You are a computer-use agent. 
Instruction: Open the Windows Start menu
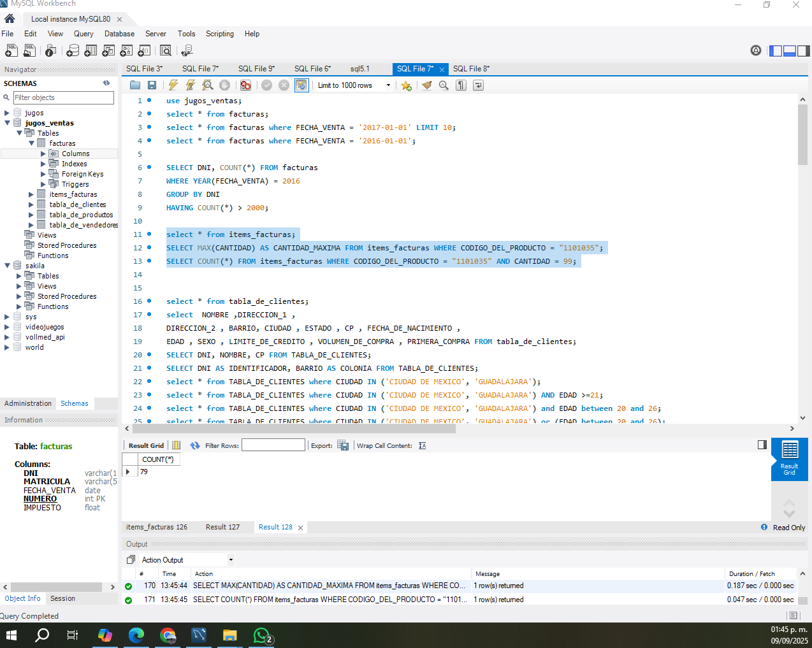pyautogui.click(x=11, y=635)
